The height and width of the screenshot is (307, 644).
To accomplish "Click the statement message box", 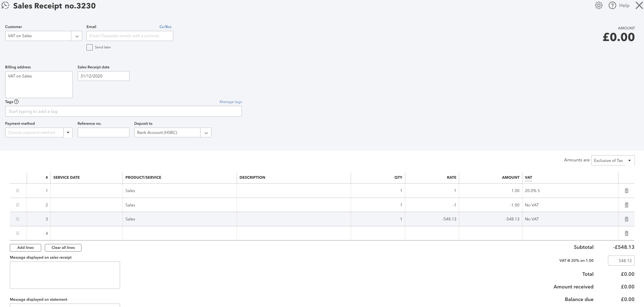I will point(65,305).
